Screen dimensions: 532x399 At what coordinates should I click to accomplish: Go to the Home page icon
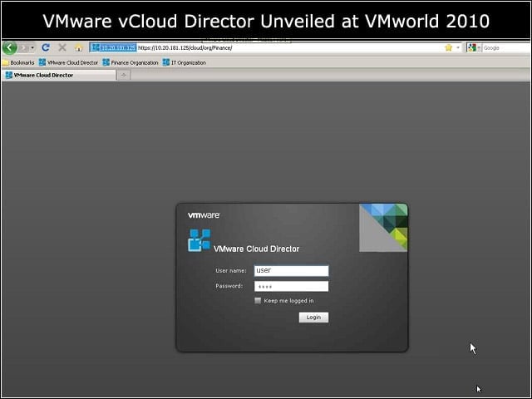[79, 48]
